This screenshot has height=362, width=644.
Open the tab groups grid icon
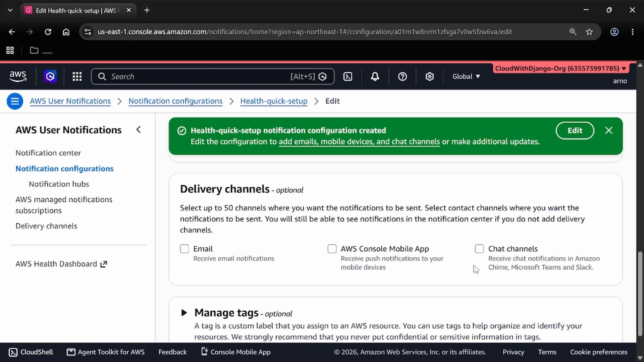(10, 50)
